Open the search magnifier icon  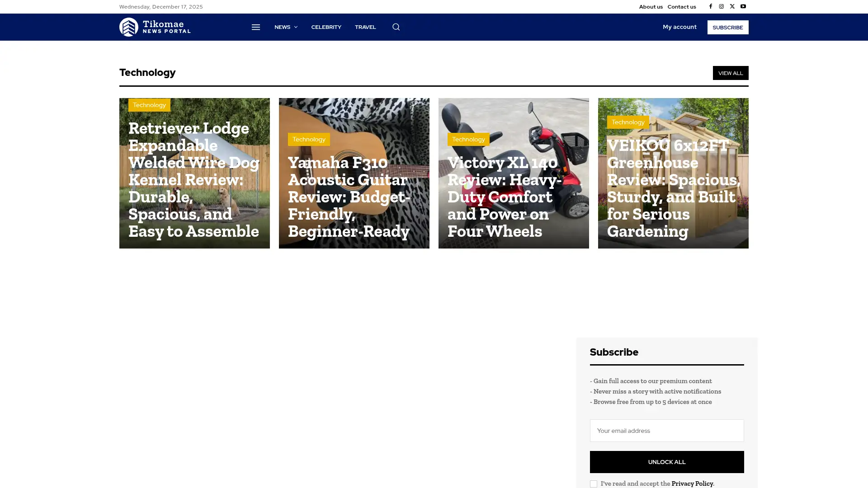pos(396,27)
